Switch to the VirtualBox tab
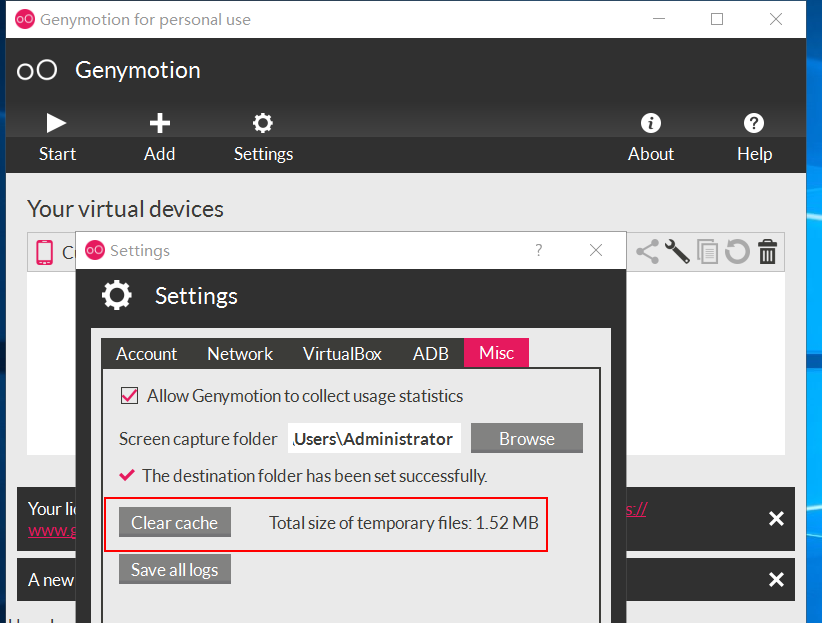The height and width of the screenshot is (623, 822). (x=342, y=353)
